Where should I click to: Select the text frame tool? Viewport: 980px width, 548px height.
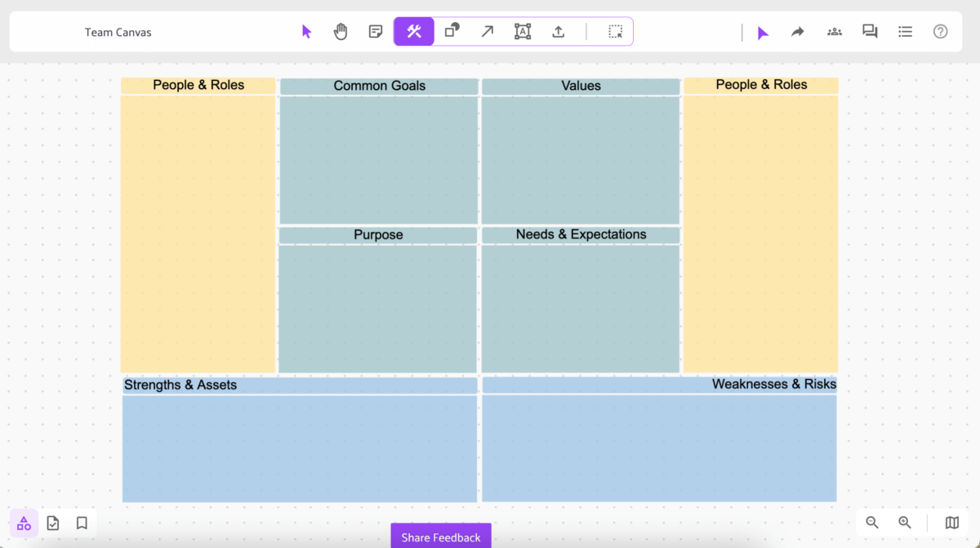[523, 31]
